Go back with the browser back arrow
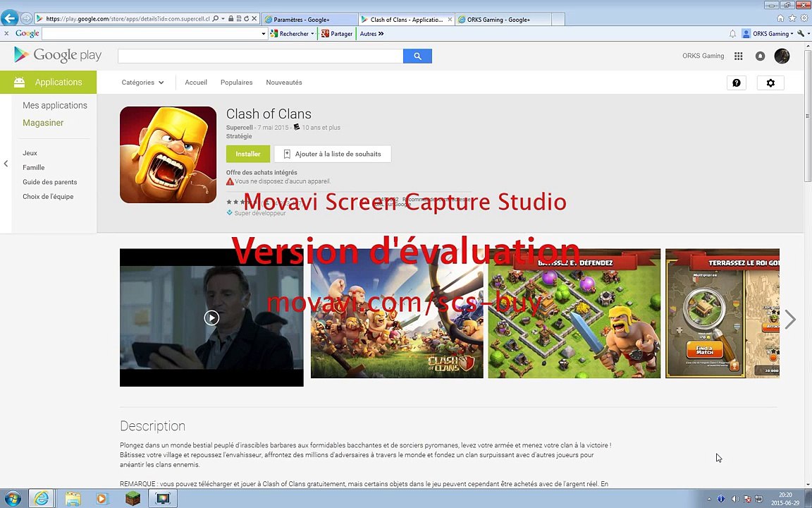Viewport: 812px width, 508px height. coord(9,18)
